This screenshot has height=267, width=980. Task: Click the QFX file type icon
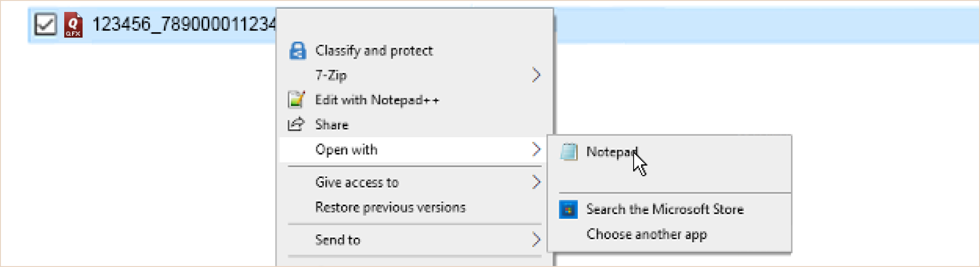click(x=73, y=25)
